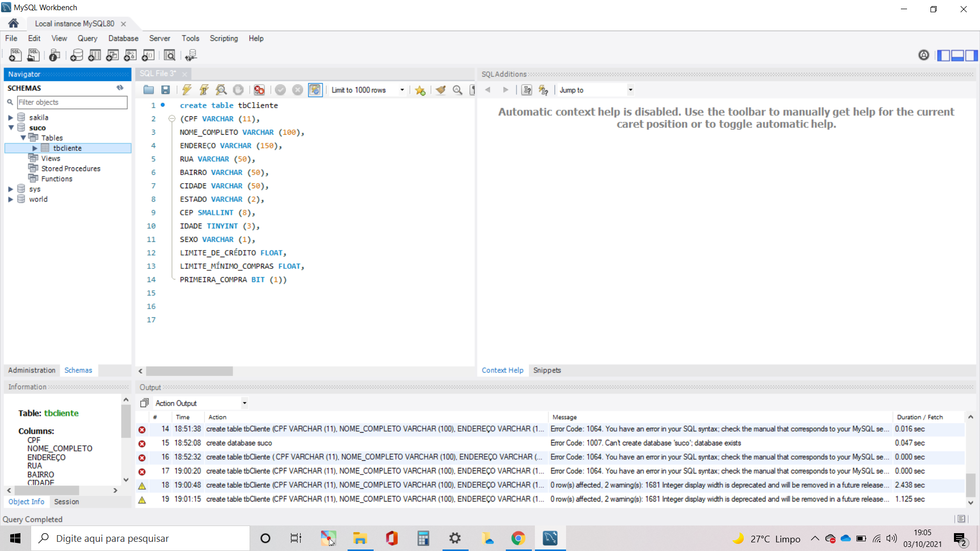
Task: Save the script to a file
Action: coord(165,90)
